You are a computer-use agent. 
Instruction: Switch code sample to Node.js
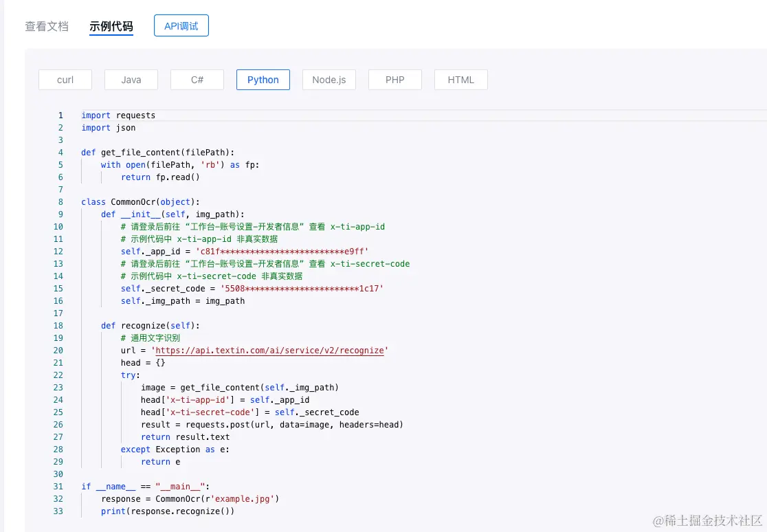pos(329,80)
